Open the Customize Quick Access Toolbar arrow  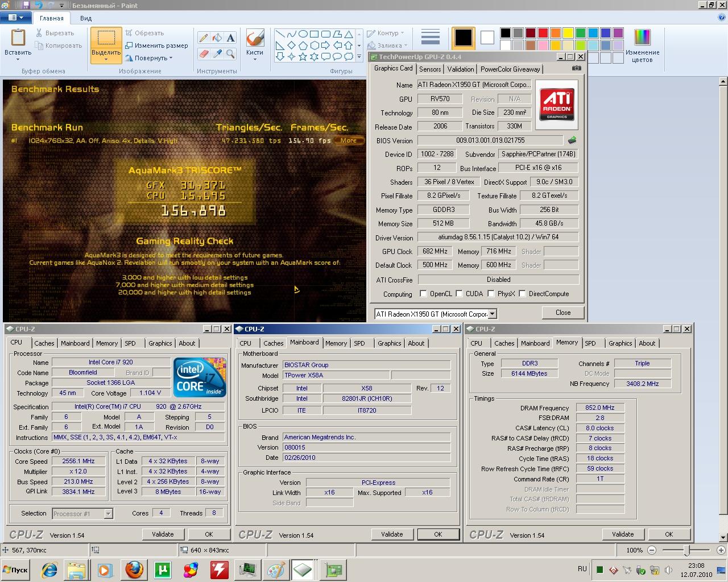62,5
